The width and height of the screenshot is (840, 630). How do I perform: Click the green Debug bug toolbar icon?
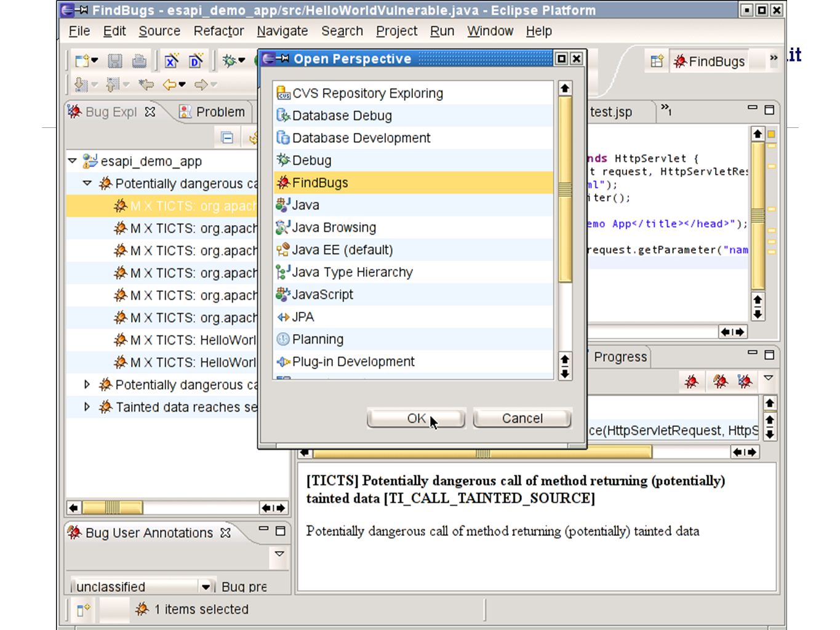click(x=230, y=60)
